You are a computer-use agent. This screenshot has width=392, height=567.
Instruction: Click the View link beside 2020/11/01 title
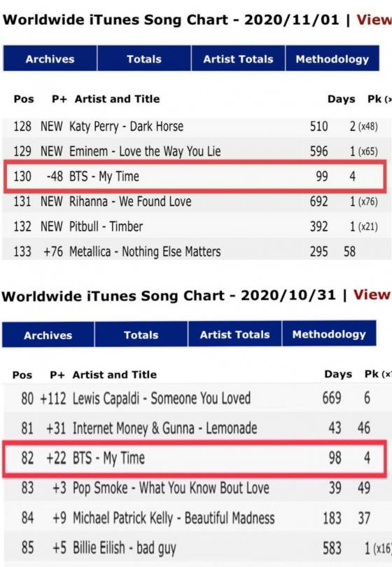click(x=374, y=20)
